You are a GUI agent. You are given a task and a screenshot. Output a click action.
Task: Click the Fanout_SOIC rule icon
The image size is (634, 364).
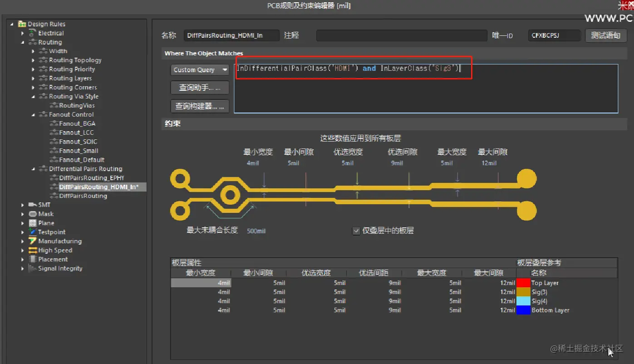coord(54,142)
